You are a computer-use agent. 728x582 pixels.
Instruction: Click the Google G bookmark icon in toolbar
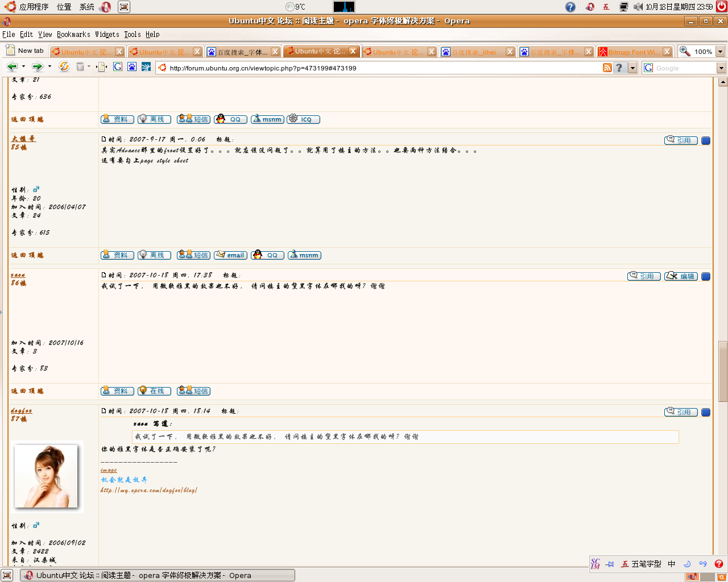click(118, 67)
